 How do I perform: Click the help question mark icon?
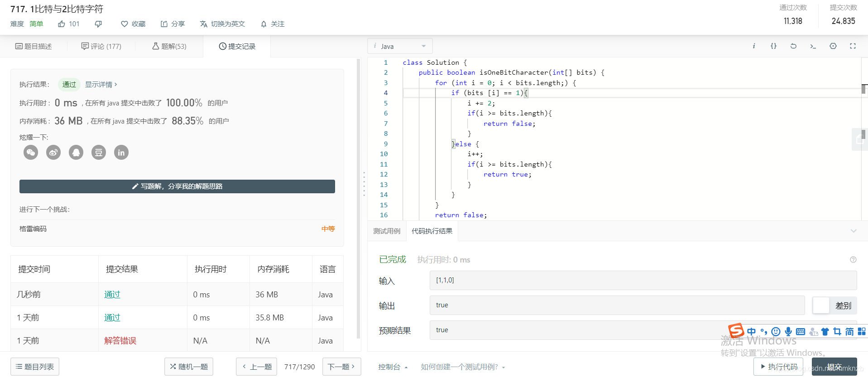coord(853,260)
